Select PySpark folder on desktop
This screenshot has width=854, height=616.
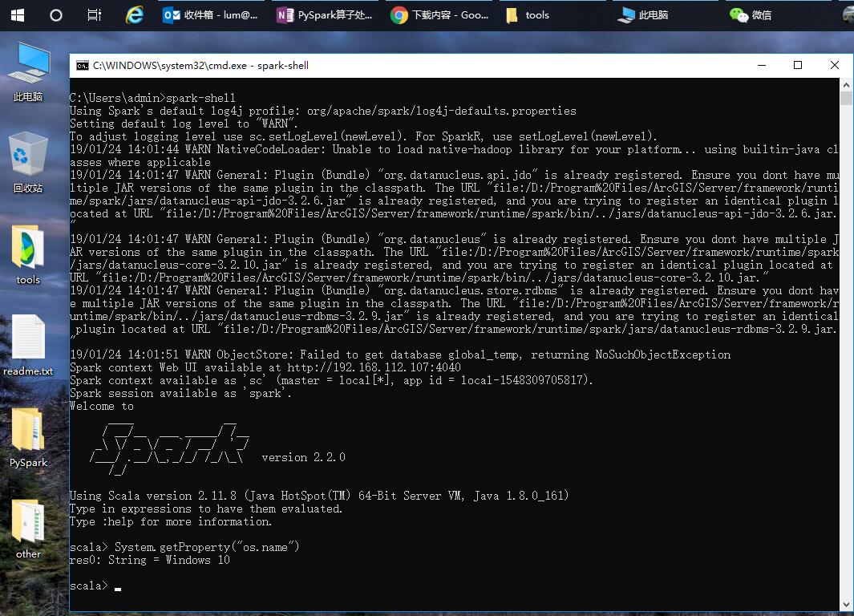(28, 438)
